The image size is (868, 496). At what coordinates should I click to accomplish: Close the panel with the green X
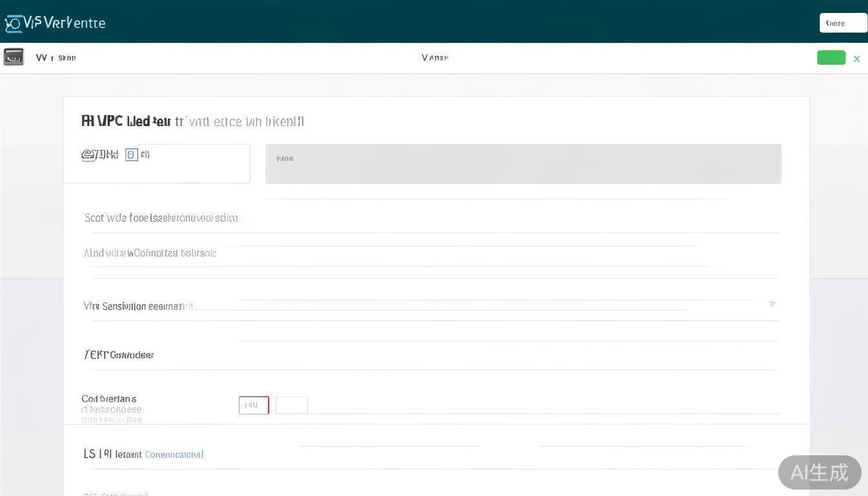856,59
